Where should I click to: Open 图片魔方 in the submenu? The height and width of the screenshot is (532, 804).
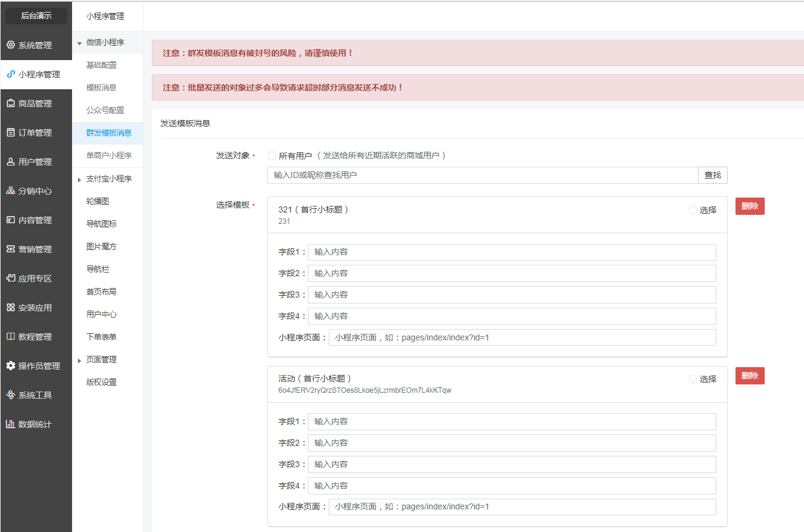click(x=102, y=246)
